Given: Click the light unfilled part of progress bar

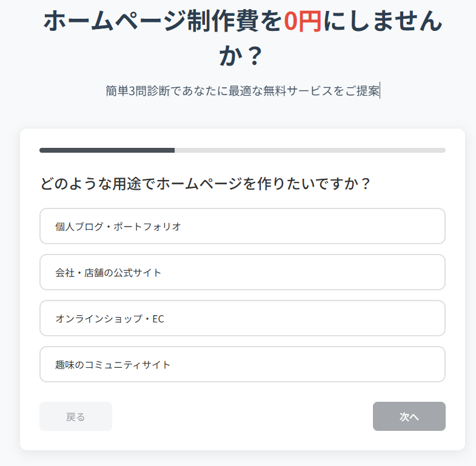Looking at the screenshot, I should [x=309, y=150].
